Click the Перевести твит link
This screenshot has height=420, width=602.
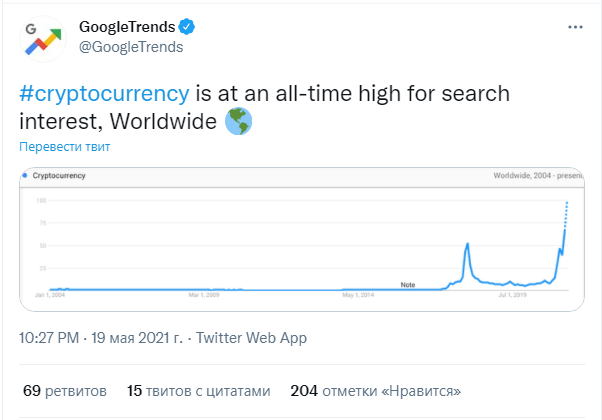click(64, 146)
